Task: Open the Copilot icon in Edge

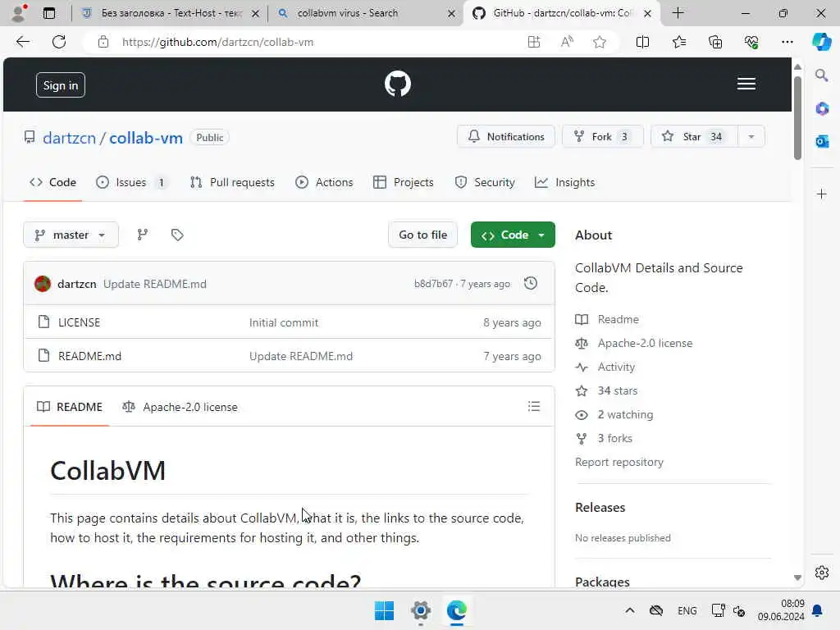Action: (821, 42)
